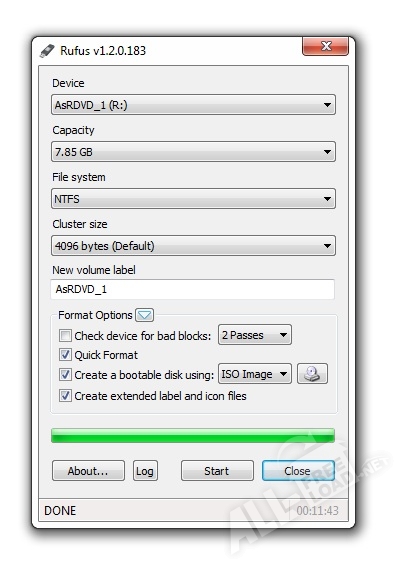Expand the Cluster size 4096 bytes dropdown
The height and width of the screenshot is (566, 400).
point(194,246)
